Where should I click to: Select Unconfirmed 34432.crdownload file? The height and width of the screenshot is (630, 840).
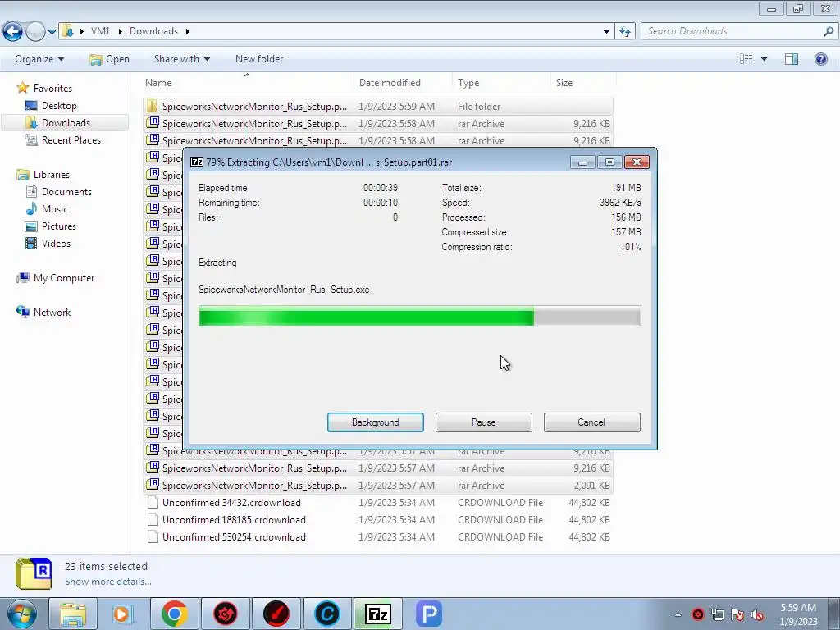[x=377, y=503]
